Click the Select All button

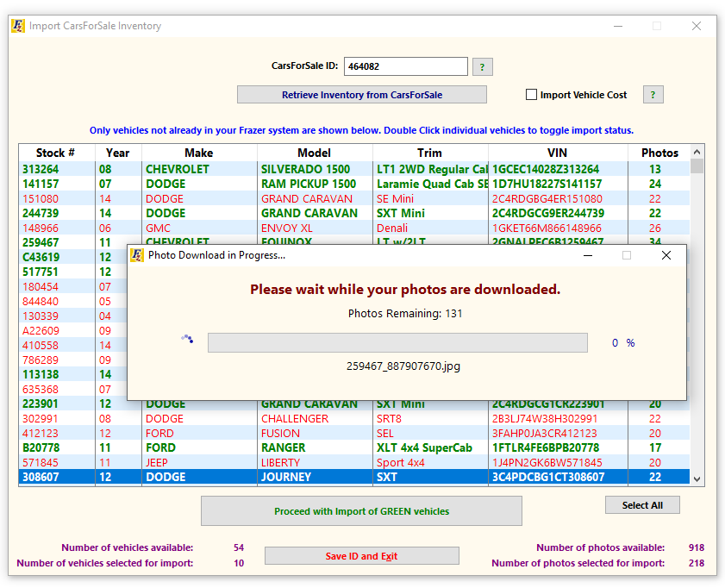(642, 505)
